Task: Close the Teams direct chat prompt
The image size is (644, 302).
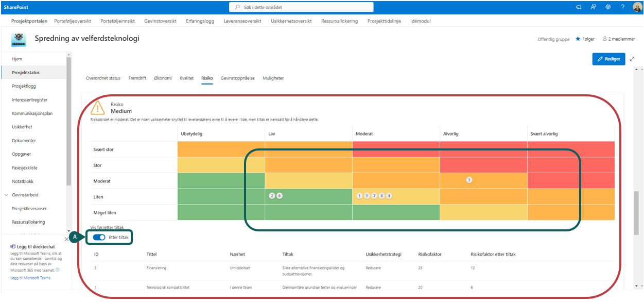Action: click(x=66, y=239)
